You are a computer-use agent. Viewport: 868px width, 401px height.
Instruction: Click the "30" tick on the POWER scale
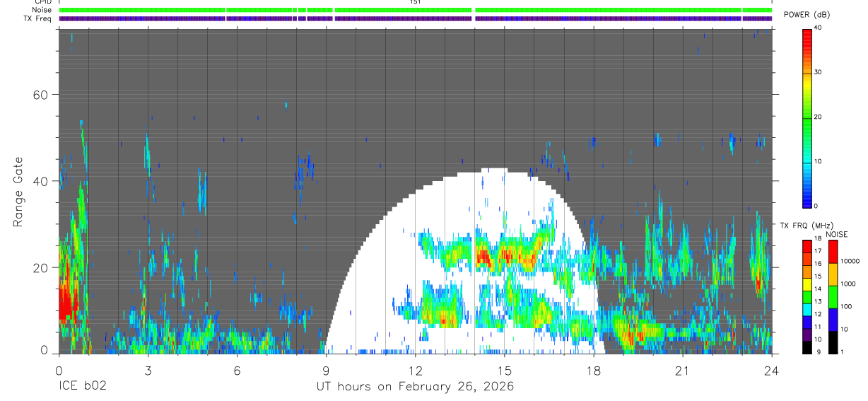(x=817, y=72)
